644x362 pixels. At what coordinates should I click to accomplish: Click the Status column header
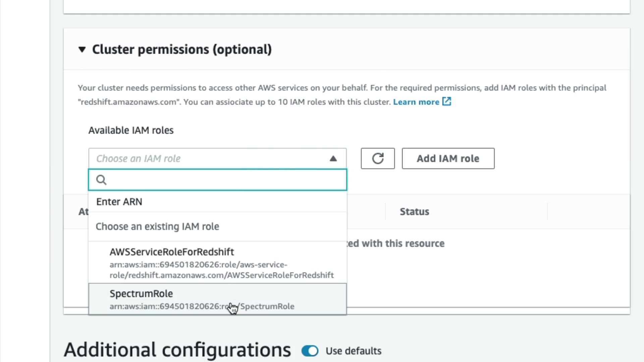point(414,212)
